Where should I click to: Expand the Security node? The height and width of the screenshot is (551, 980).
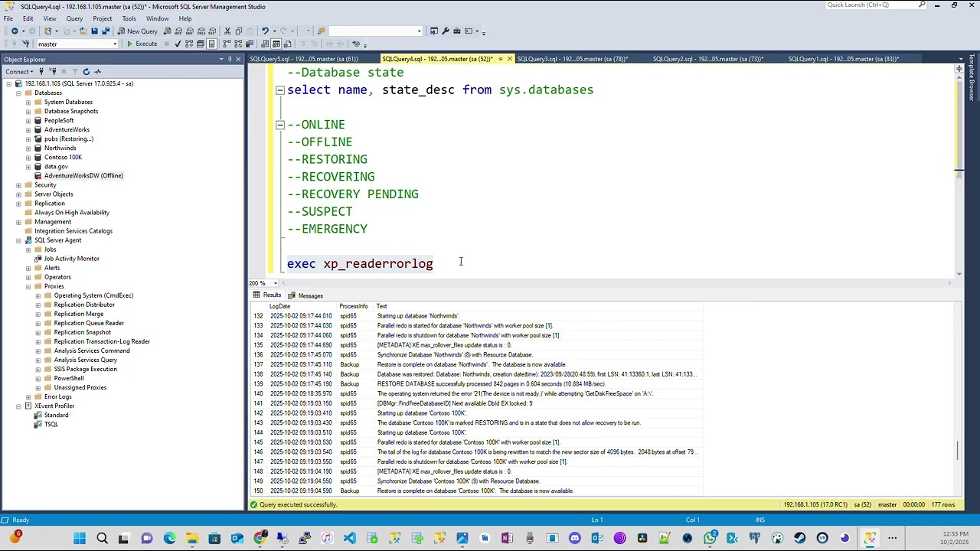pyautogui.click(x=18, y=184)
